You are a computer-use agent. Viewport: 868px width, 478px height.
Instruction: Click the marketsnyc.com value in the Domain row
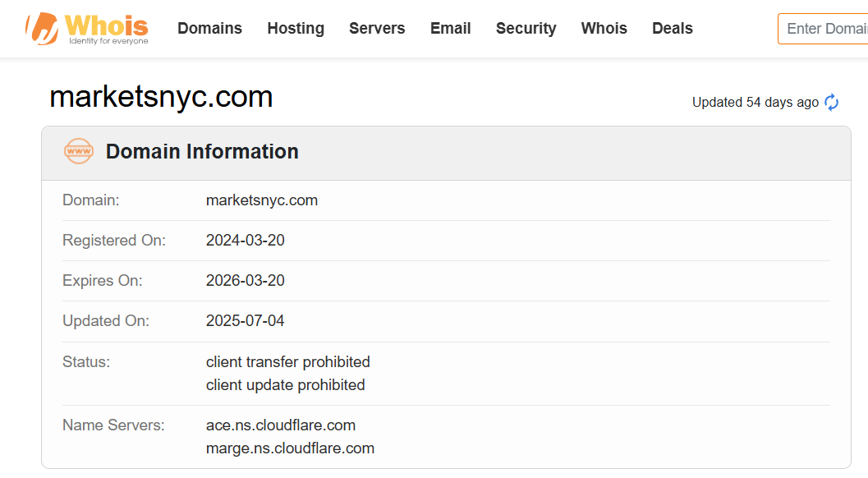tap(262, 200)
